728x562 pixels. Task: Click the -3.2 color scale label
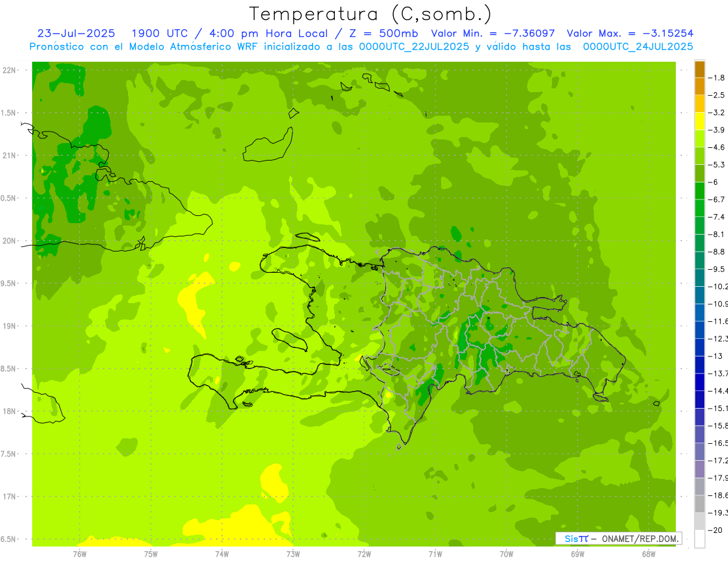click(x=718, y=113)
